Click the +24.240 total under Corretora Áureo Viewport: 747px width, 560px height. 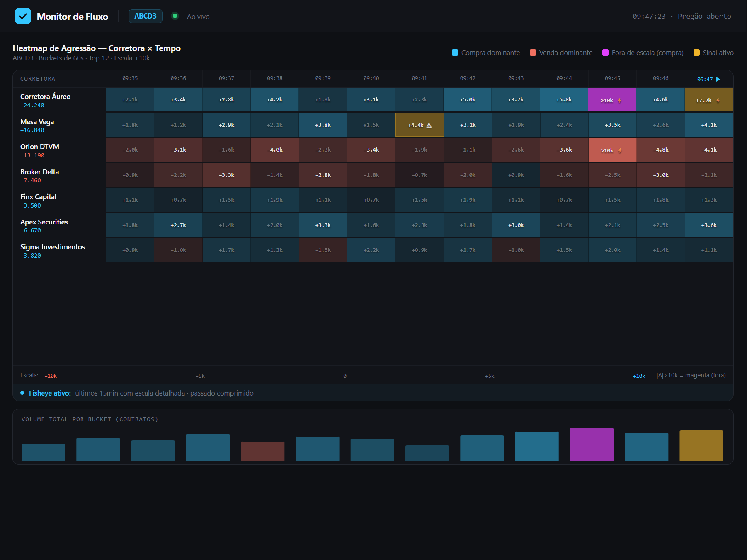pos(32,105)
